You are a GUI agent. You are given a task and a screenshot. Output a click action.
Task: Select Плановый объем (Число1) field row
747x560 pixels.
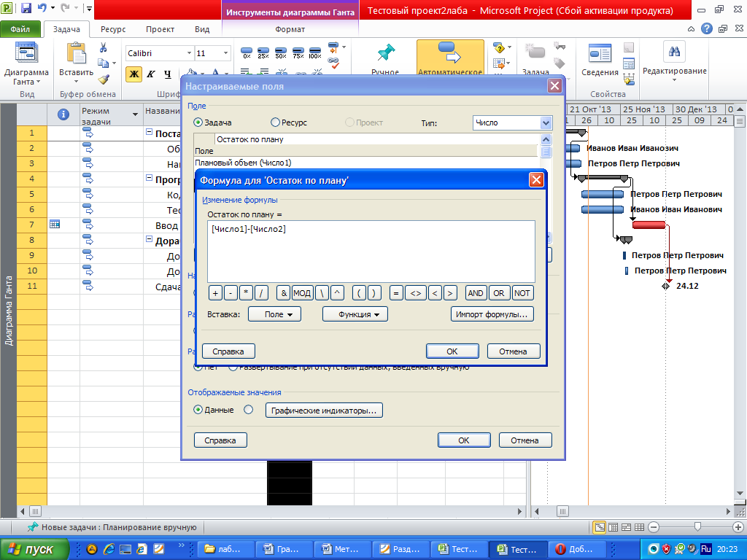[x=366, y=163]
